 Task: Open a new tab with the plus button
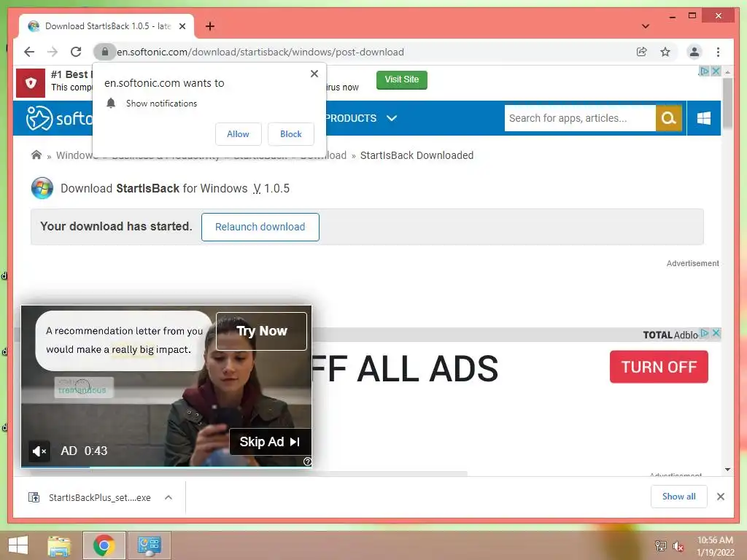[209, 26]
